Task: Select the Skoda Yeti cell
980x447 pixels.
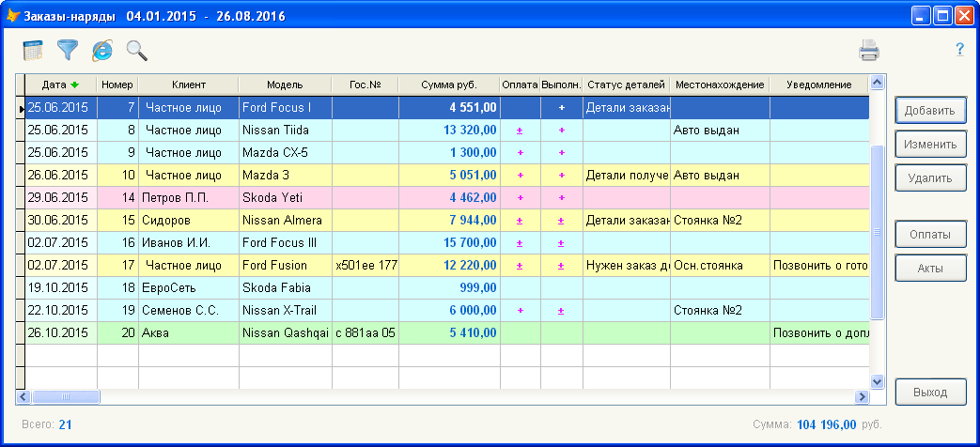Action: coord(285,198)
